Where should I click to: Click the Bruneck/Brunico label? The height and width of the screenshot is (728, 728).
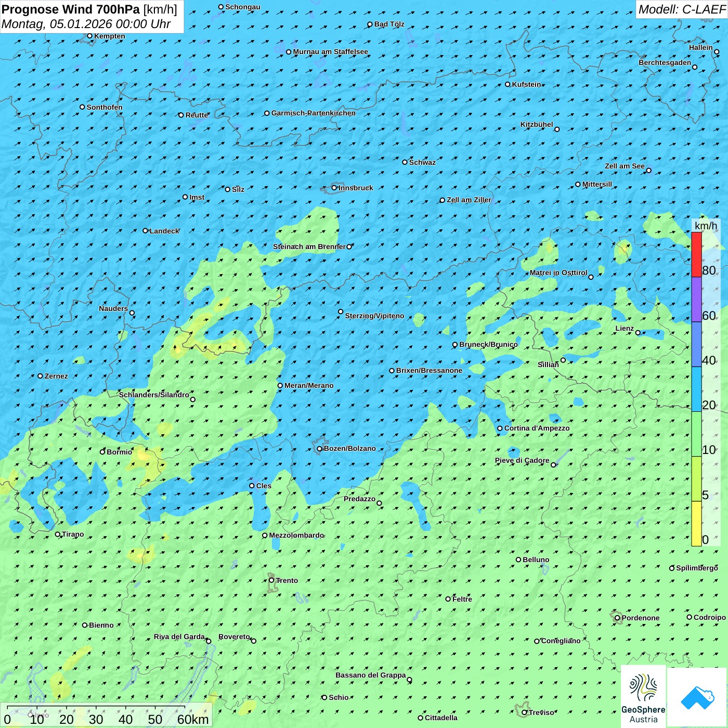click(x=488, y=344)
